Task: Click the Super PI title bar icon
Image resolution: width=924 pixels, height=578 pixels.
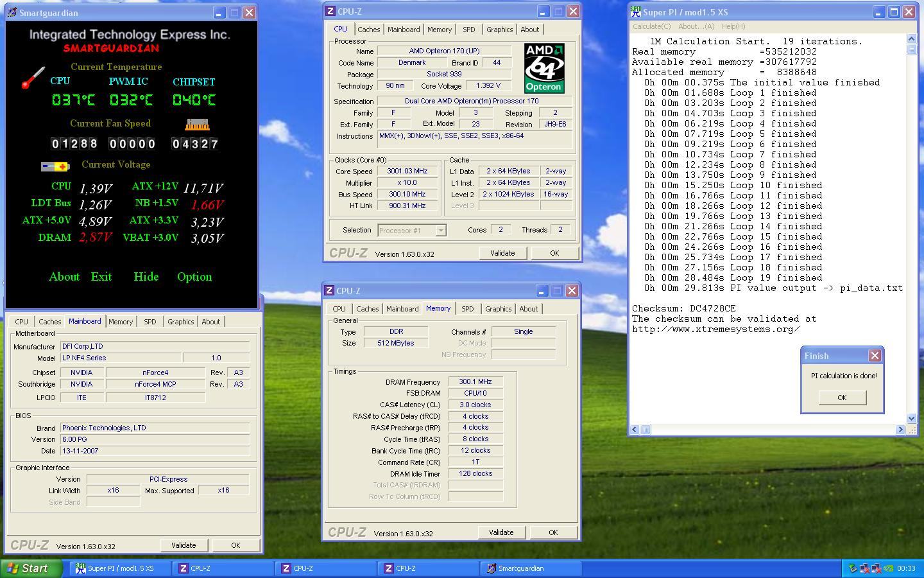Action: coord(635,12)
